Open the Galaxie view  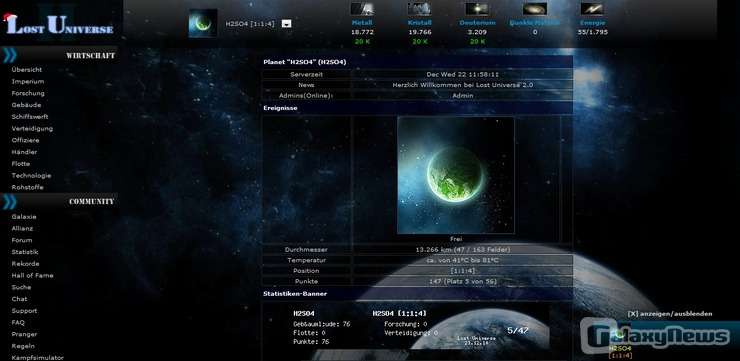24,217
